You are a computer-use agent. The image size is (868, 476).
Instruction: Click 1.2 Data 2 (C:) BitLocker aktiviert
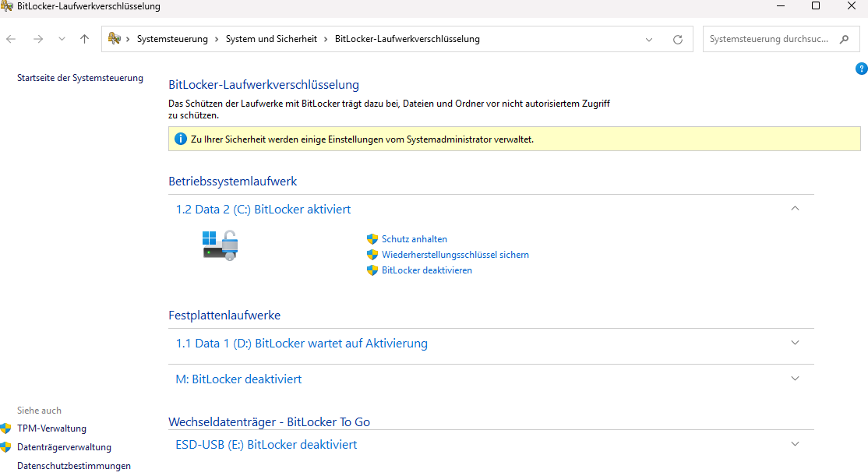pyautogui.click(x=263, y=210)
